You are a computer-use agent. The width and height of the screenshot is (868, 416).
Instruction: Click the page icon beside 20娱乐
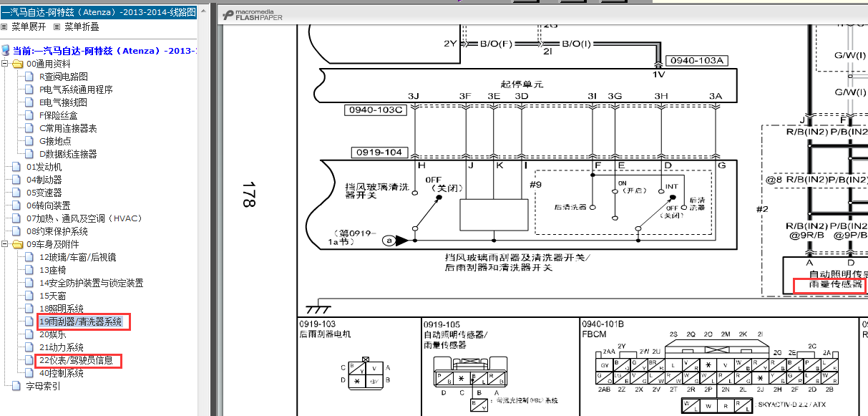coord(30,334)
